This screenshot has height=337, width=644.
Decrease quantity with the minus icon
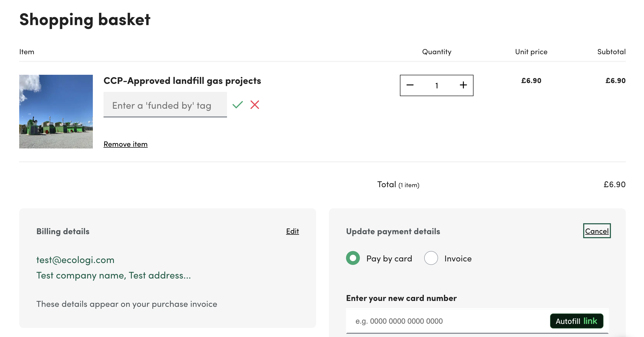click(410, 85)
